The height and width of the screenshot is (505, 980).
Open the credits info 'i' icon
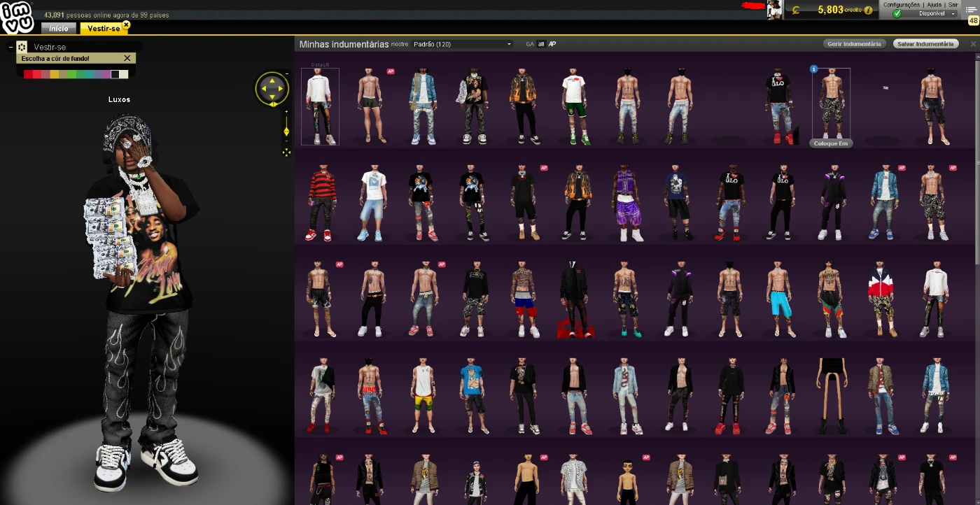tap(868, 10)
